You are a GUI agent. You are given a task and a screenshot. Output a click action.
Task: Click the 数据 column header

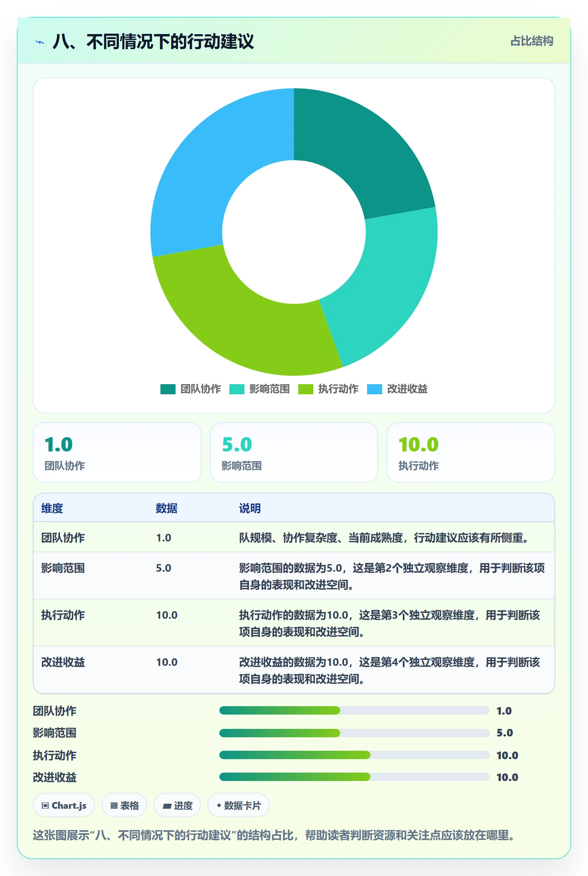coord(167,508)
